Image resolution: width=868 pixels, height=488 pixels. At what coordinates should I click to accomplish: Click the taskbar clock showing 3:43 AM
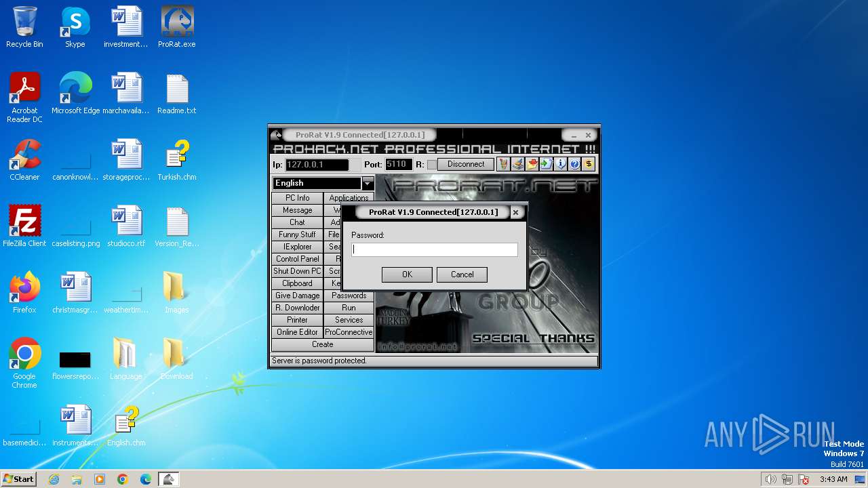833,479
